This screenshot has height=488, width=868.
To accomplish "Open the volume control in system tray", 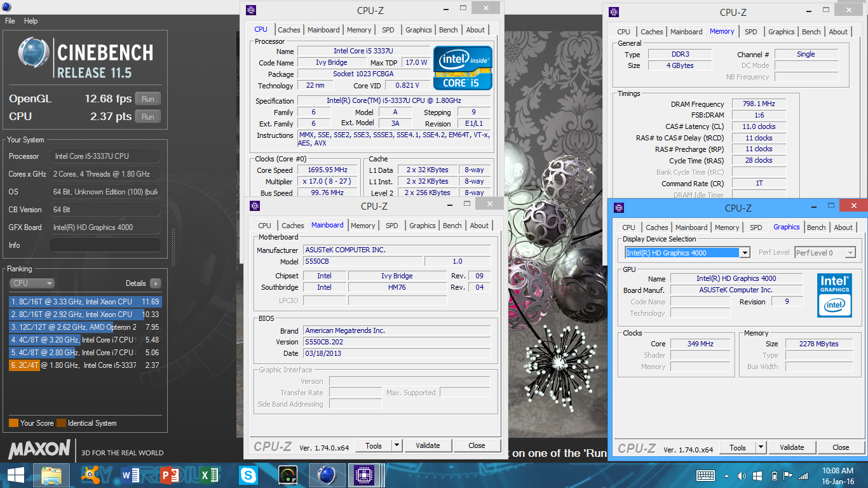I will [742, 475].
